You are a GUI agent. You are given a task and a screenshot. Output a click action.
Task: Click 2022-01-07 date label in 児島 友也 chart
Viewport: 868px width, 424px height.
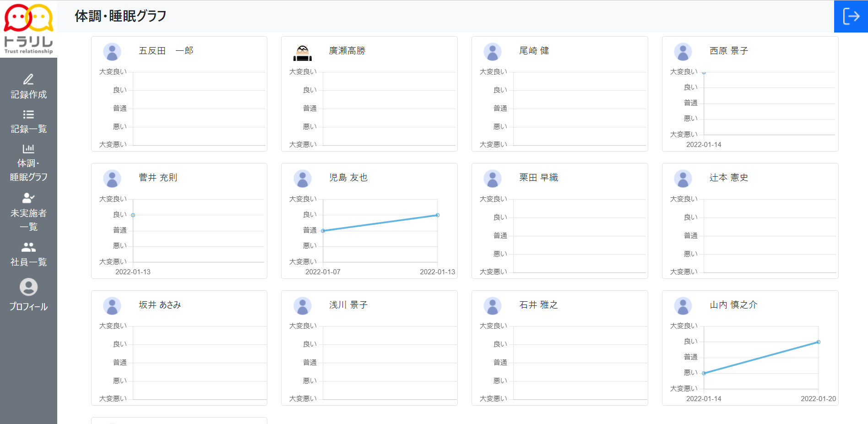pos(323,272)
